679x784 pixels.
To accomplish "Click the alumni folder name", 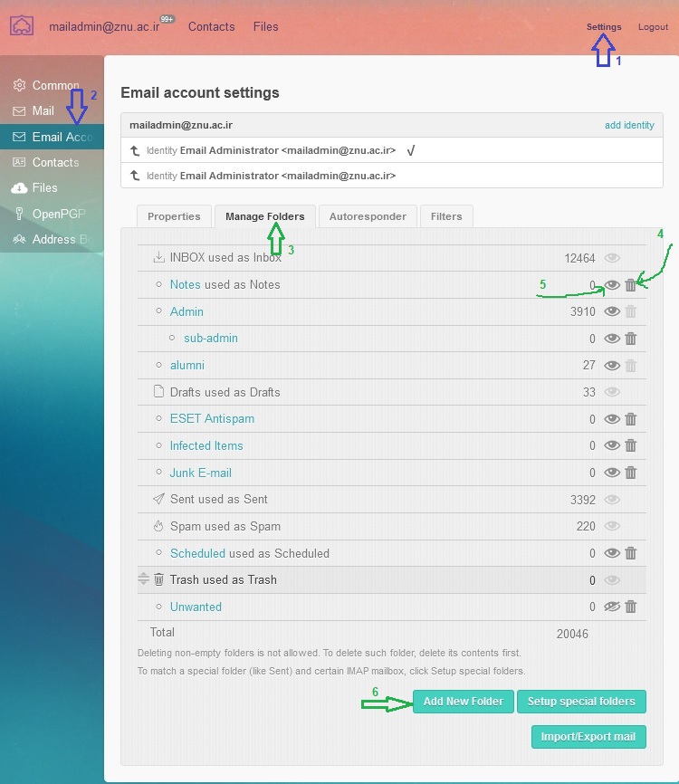I will (x=187, y=365).
